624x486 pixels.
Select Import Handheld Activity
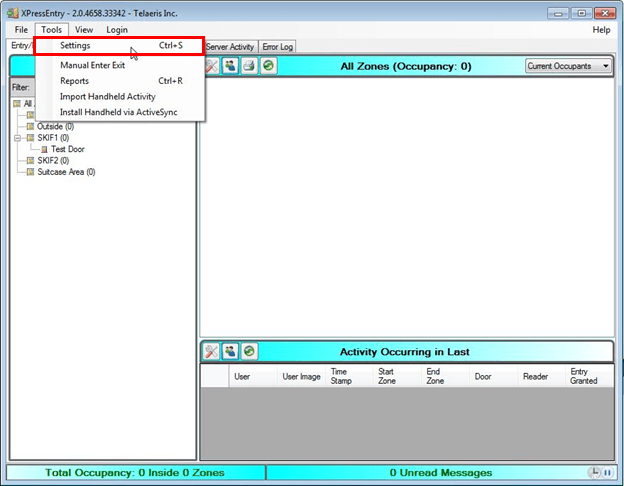(120, 96)
